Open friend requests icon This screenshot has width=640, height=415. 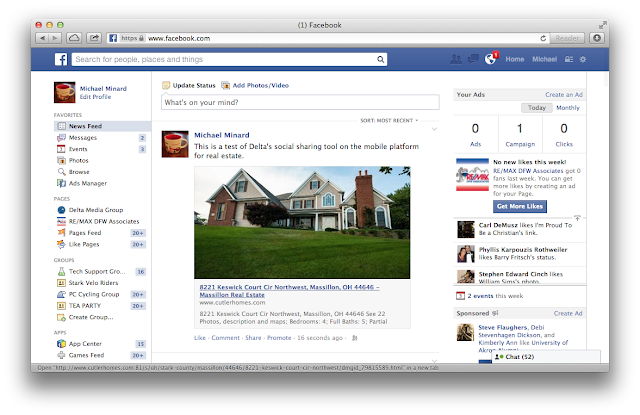[456, 59]
